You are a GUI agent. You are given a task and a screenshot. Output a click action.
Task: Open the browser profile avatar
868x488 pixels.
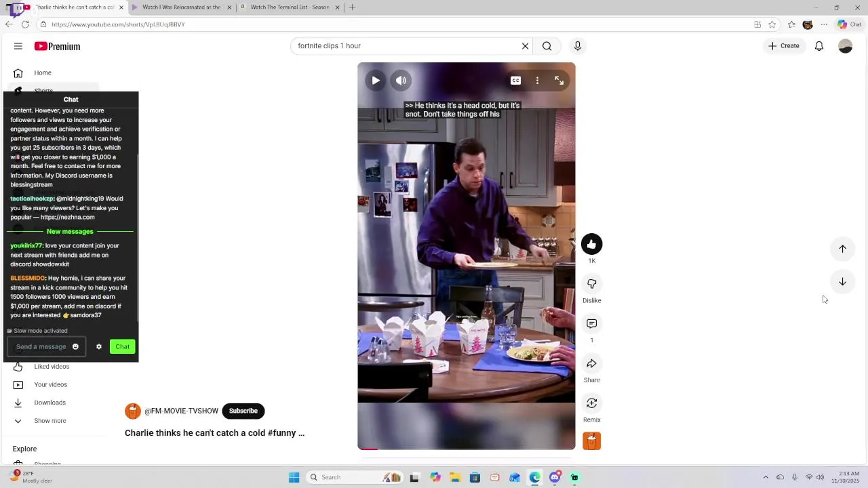coord(808,24)
